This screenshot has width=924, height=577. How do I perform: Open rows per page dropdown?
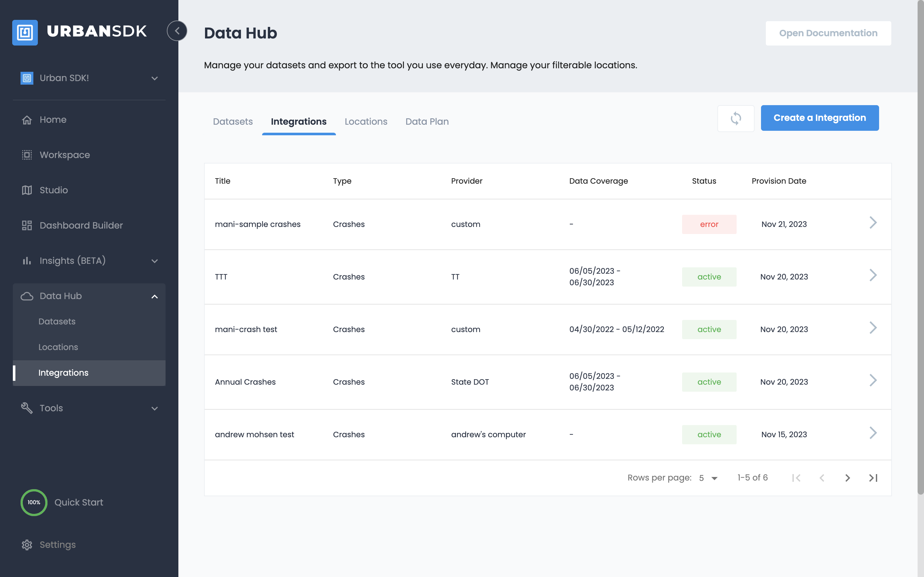coord(708,478)
